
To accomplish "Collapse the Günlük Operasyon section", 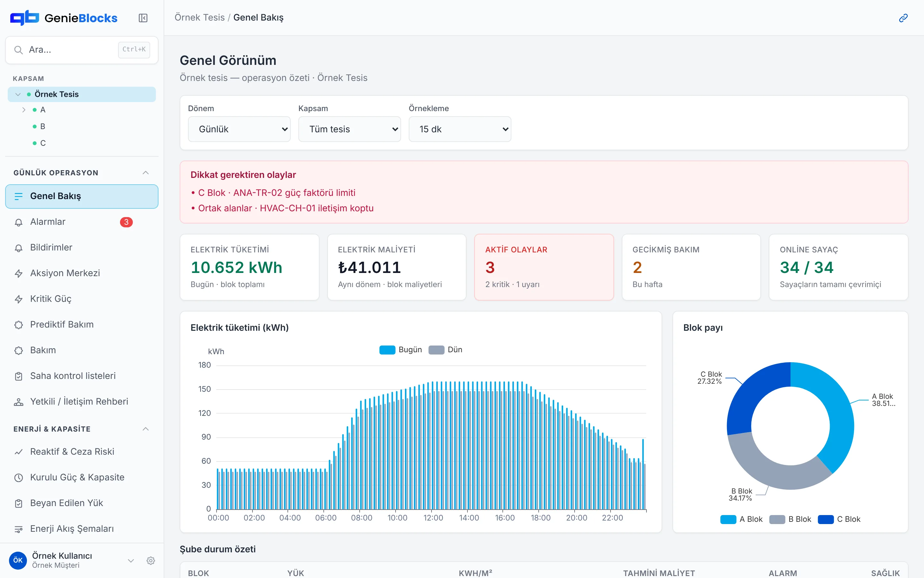I will [x=145, y=173].
